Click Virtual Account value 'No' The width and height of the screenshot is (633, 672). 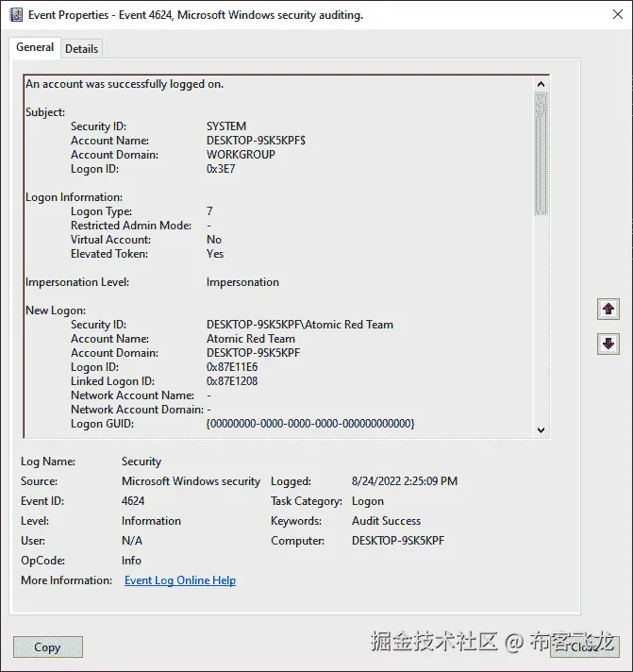point(214,240)
